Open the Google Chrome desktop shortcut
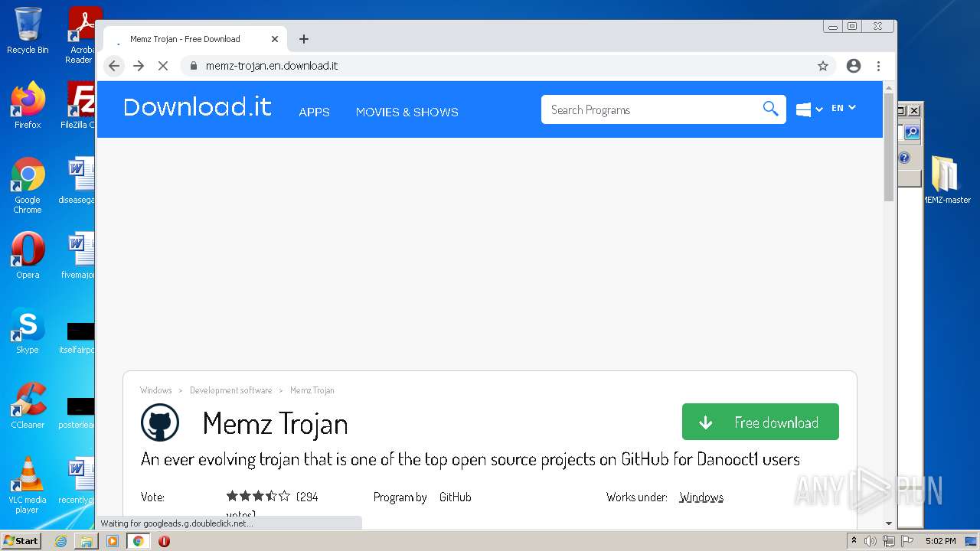The image size is (980, 551). point(28,185)
